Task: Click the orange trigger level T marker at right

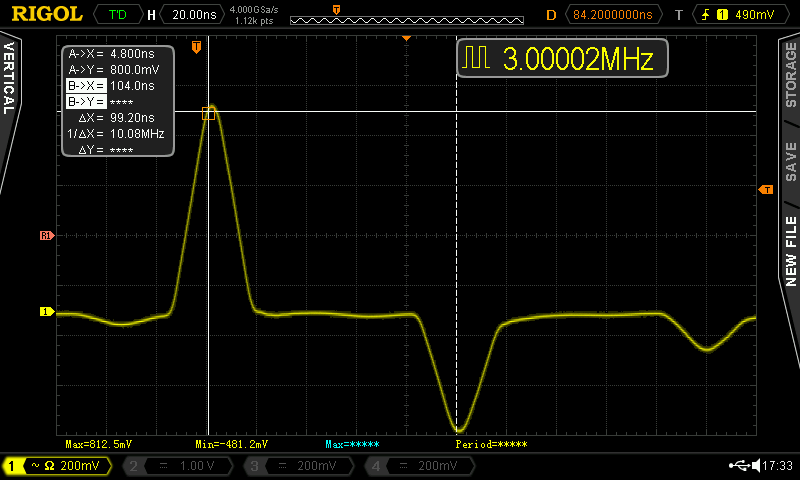Action: pyautogui.click(x=766, y=190)
